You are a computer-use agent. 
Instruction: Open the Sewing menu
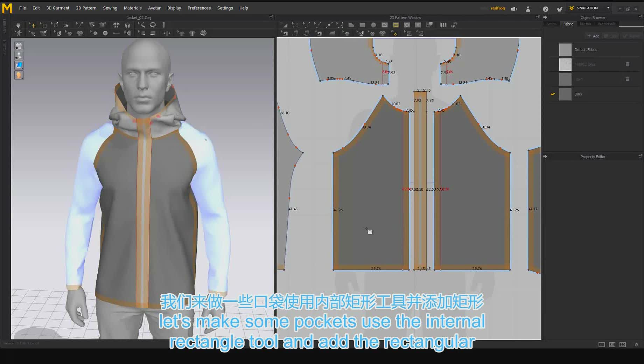coord(110,8)
